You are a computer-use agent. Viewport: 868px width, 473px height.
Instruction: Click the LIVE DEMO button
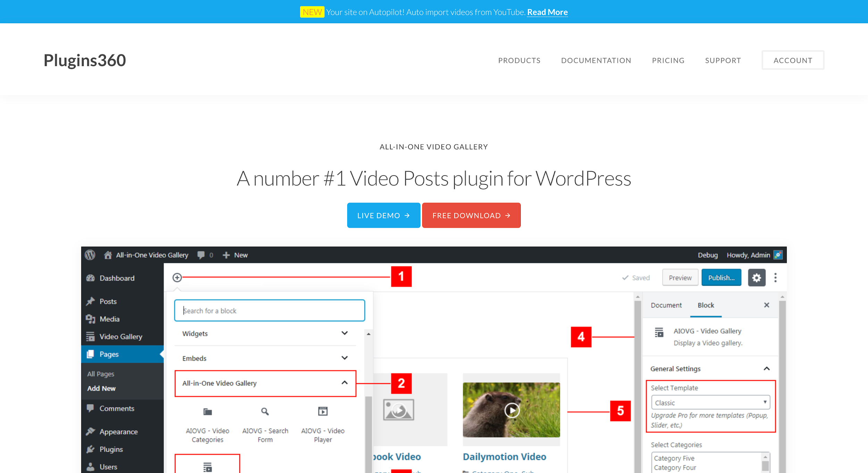point(384,216)
